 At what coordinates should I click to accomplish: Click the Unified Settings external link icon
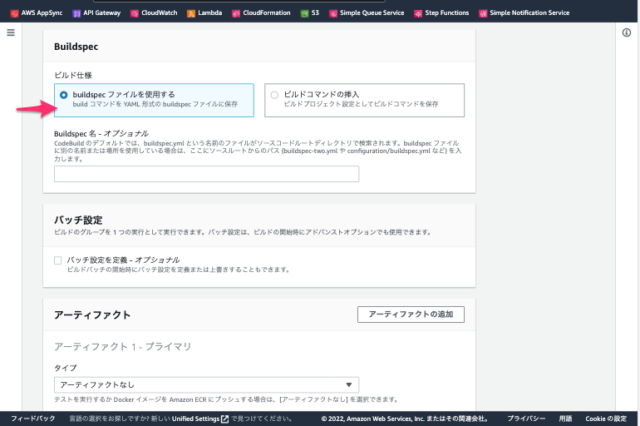click(225, 419)
